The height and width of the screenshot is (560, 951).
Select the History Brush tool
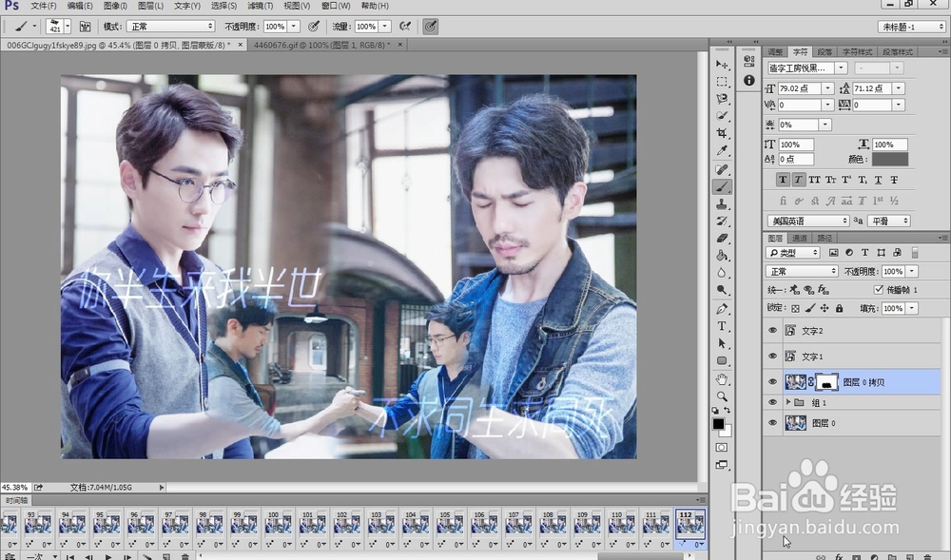pyautogui.click(x=722, y=222)
